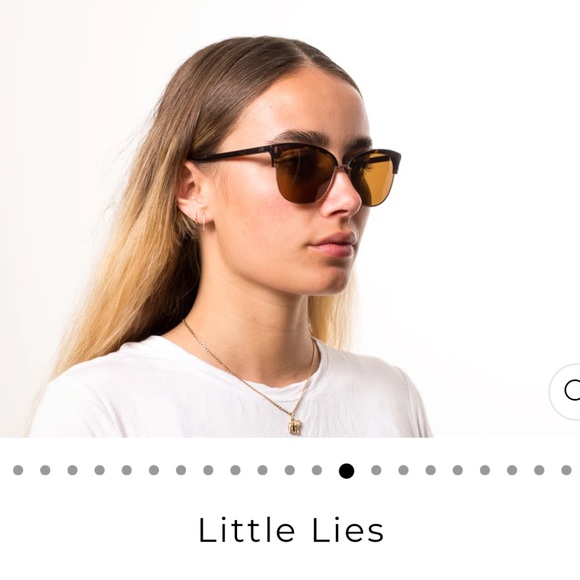Open the zoom magnifier button on the image
The image size is (580, 580).
pos(565,392)
